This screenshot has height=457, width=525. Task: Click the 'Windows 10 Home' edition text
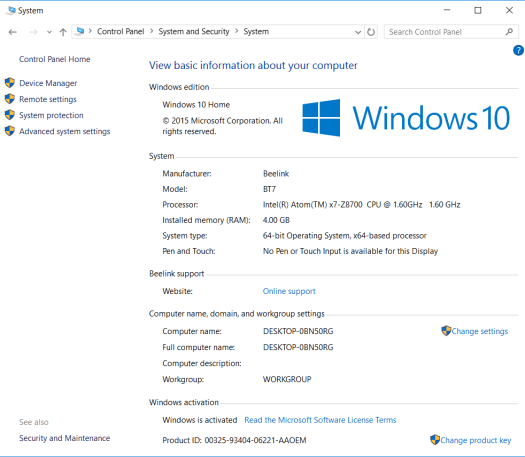pos(196,105)
